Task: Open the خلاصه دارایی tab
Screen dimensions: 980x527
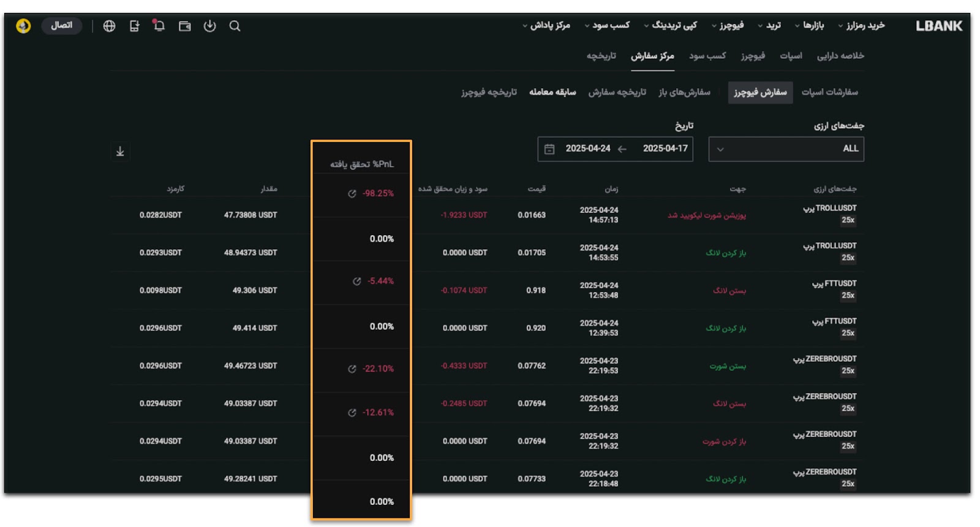Action: 840,56
